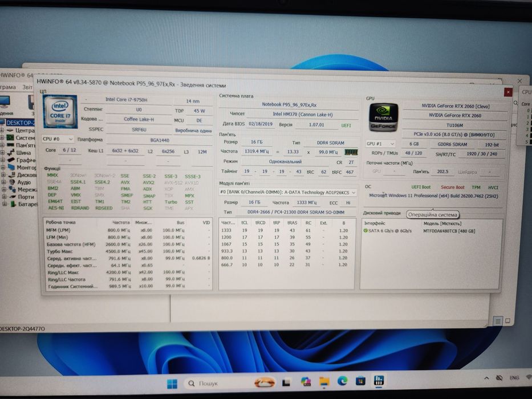Click the BIOS date 02/18/2019 value
Viewport: 532px width, 399px height.
(261, 124)
